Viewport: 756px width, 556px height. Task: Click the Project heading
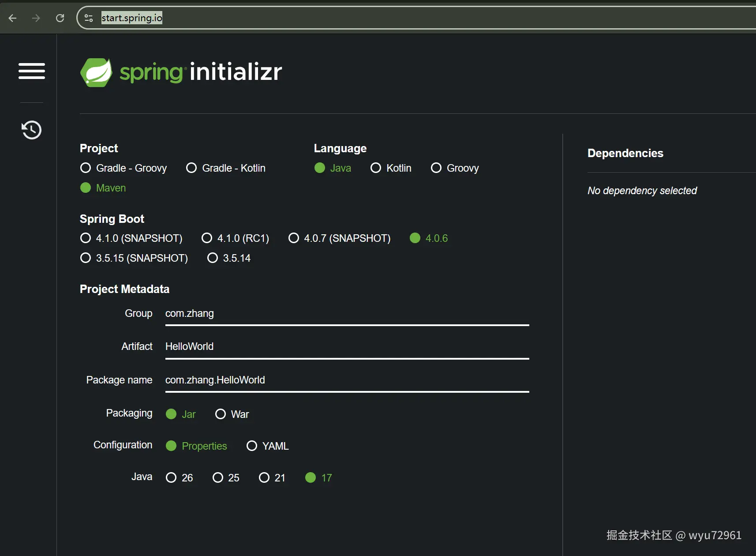(x=99, y=148)
